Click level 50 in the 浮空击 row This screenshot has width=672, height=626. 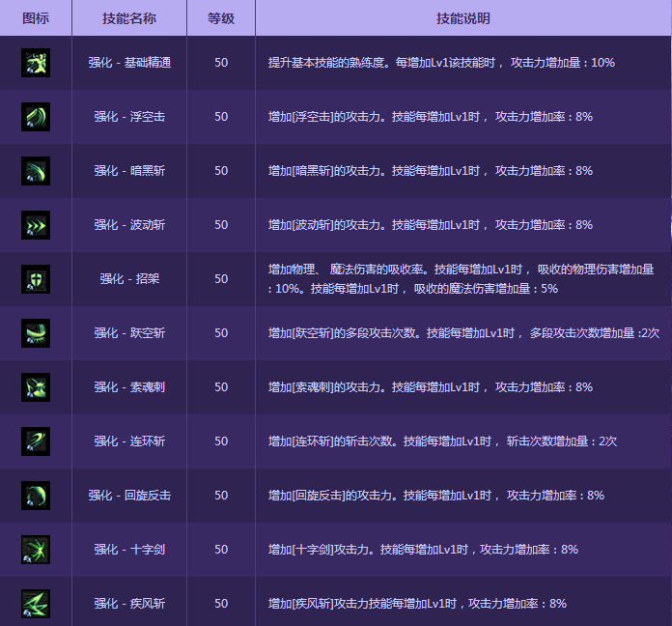pyautogui.click(x=221, y=117)
